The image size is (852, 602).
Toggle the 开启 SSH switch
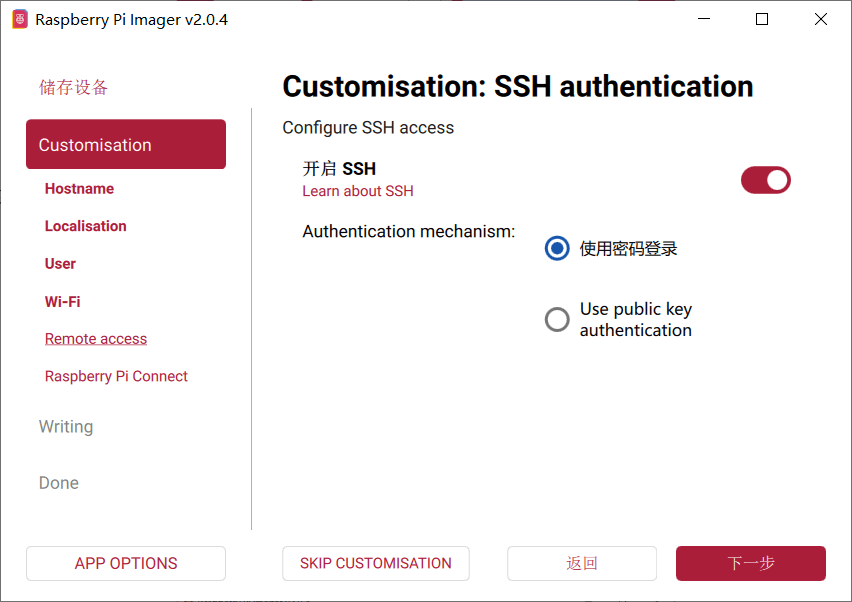pos(765,180)
